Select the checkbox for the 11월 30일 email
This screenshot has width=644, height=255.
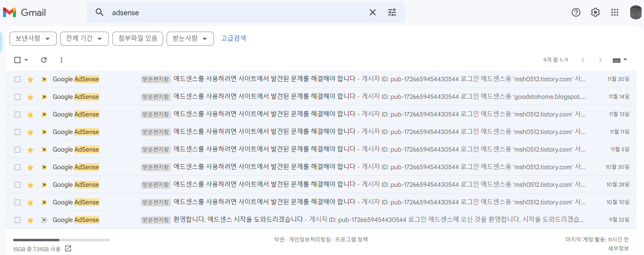[17, 79]
